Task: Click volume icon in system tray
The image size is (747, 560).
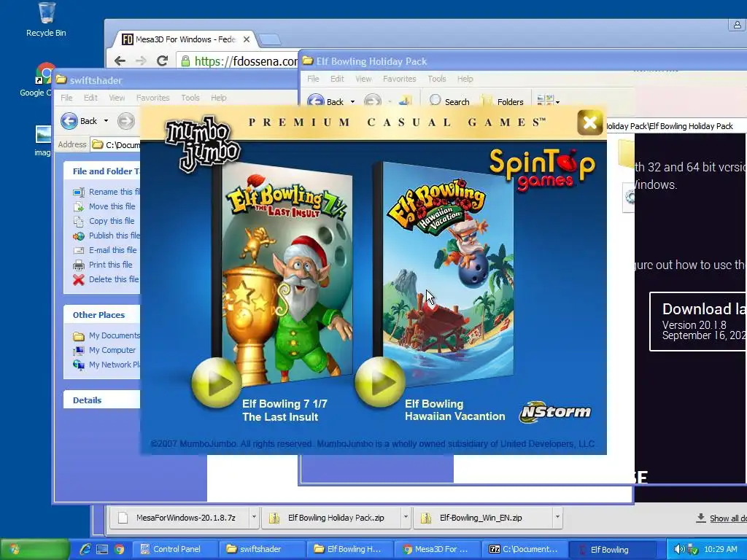Action: (679, 549)
